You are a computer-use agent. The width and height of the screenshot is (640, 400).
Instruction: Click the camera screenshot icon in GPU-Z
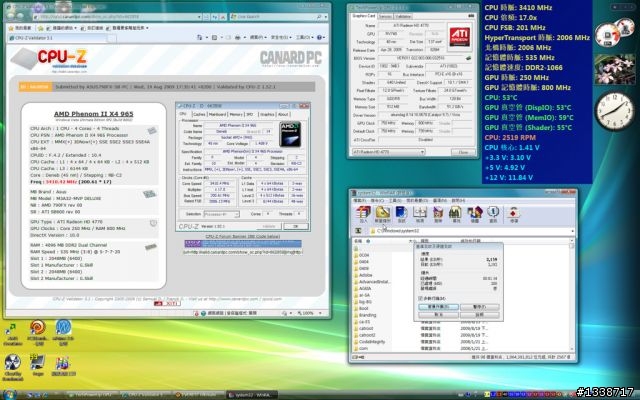tap(471, 16)
